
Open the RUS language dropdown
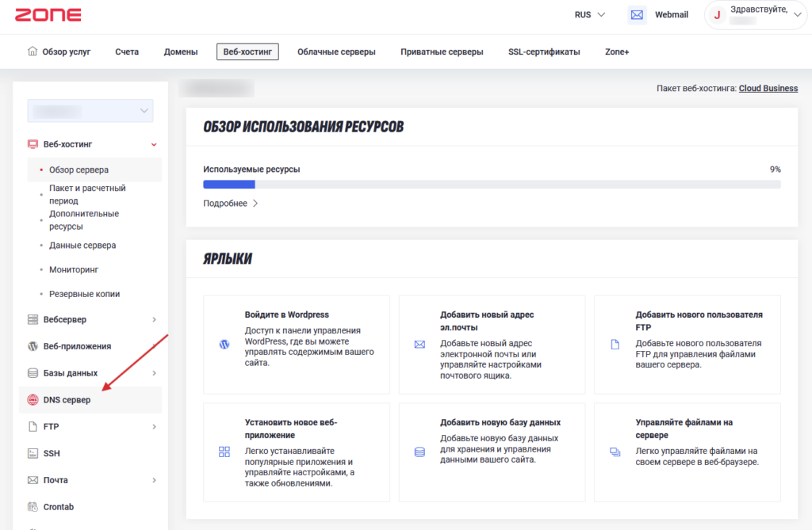[590, 14]
